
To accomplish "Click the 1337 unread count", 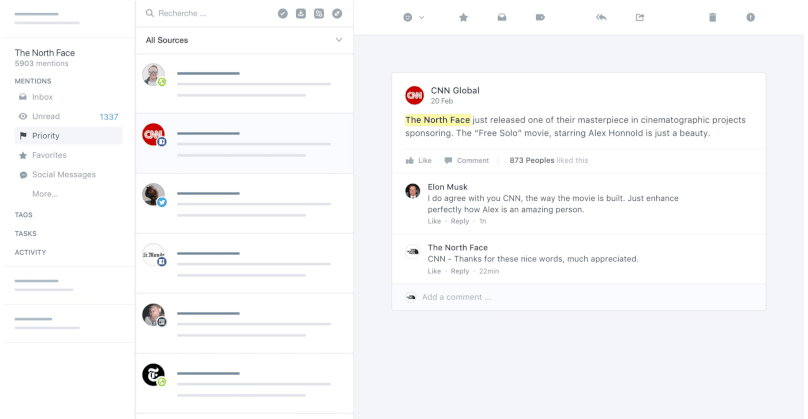I will pos(109,117).
